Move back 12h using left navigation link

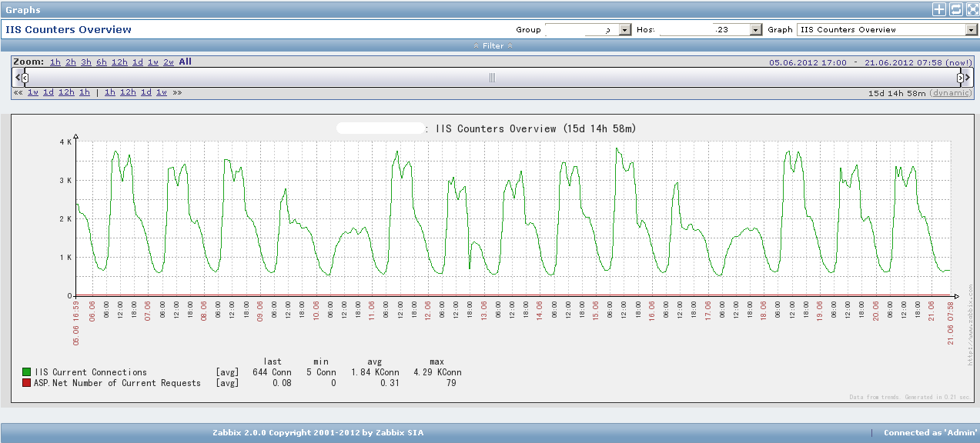click(x=66, y=92)
